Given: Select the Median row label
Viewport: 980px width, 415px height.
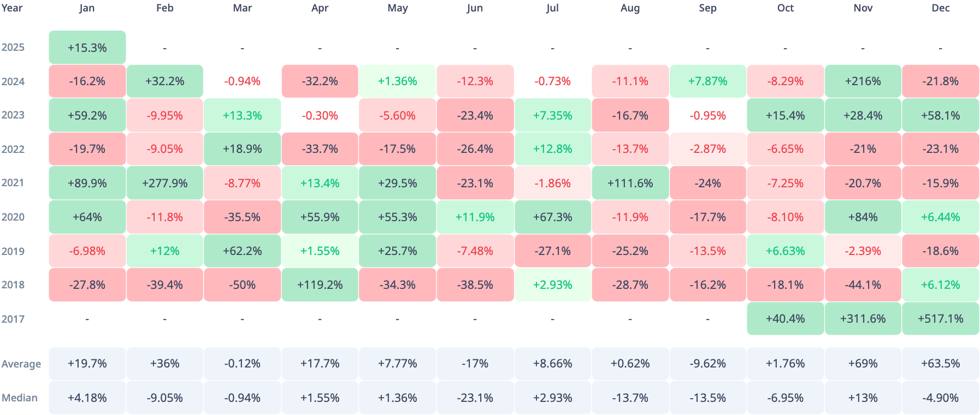Looking at the screenshot, I should tap(20, 398).
